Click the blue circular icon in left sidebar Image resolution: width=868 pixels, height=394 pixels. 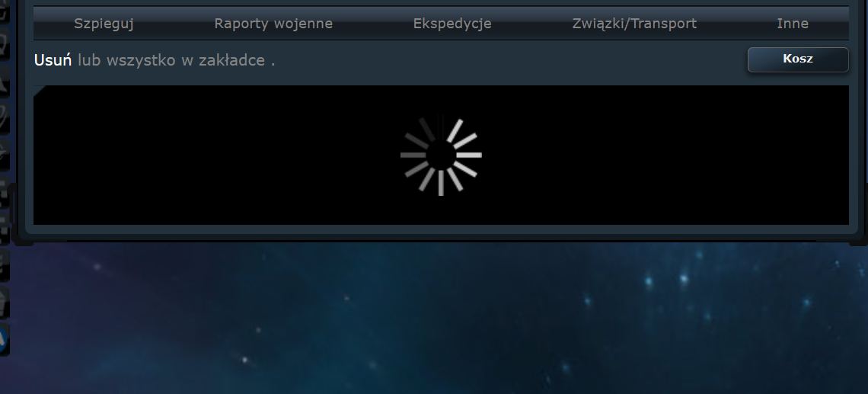[3, 339]
